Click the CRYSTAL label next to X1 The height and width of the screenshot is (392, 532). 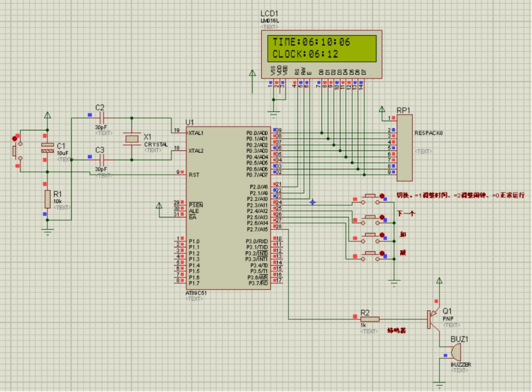point(156,145)
